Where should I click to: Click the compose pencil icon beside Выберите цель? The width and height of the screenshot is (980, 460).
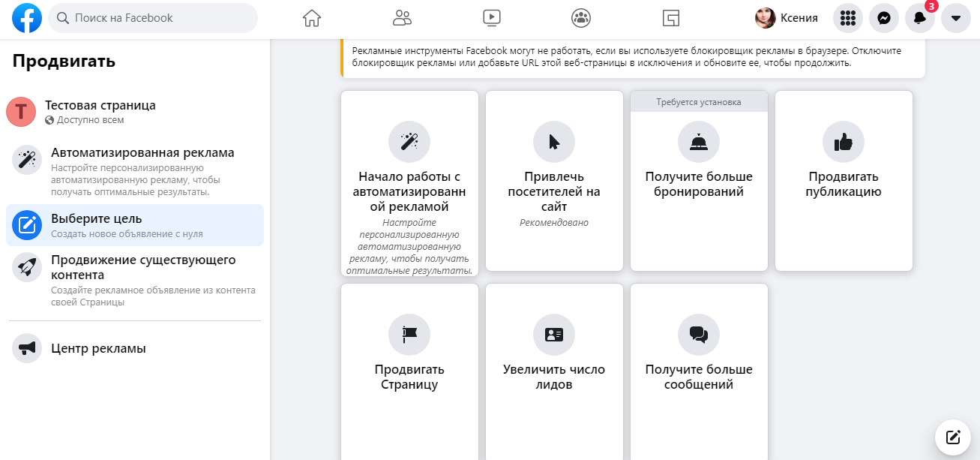click(27, 225)
